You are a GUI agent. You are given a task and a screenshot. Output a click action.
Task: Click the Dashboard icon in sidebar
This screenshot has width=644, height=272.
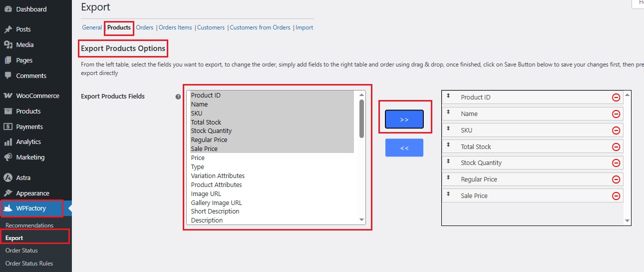[x=8, y=9]
